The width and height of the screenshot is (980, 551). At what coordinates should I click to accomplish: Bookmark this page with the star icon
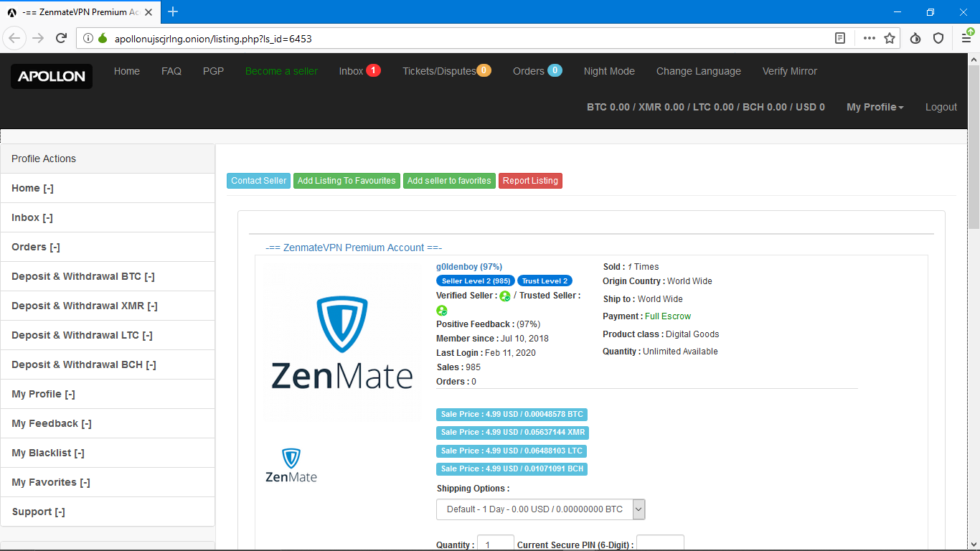tap(890, 39)
